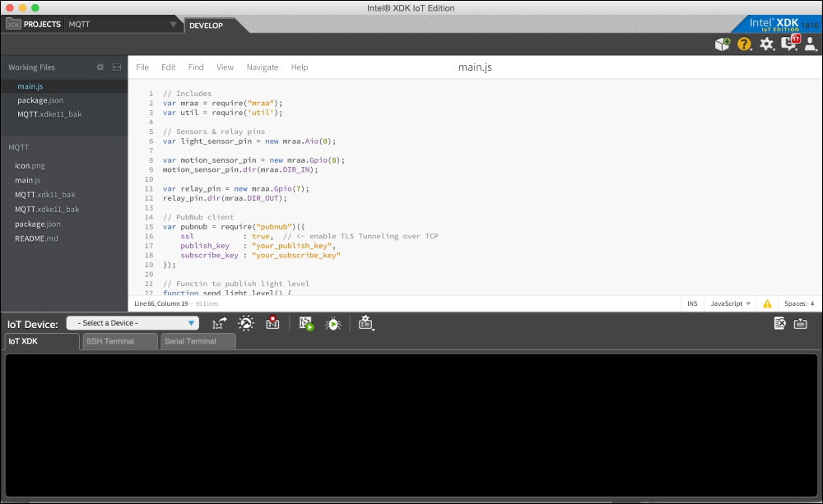
Task: Open the File menu
Action: click(142, 67)
